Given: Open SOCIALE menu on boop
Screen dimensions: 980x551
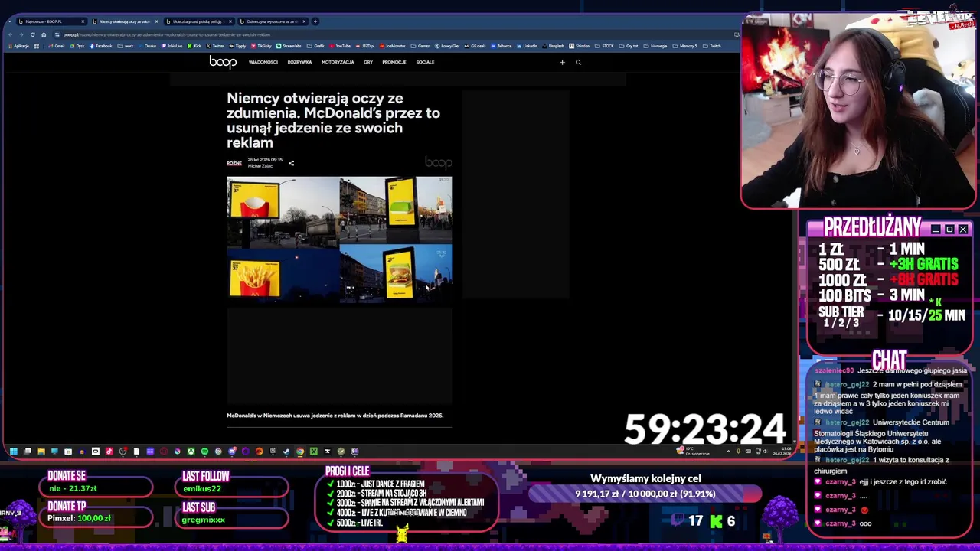Looking at the screenshot, I should (x=425, y=62).
